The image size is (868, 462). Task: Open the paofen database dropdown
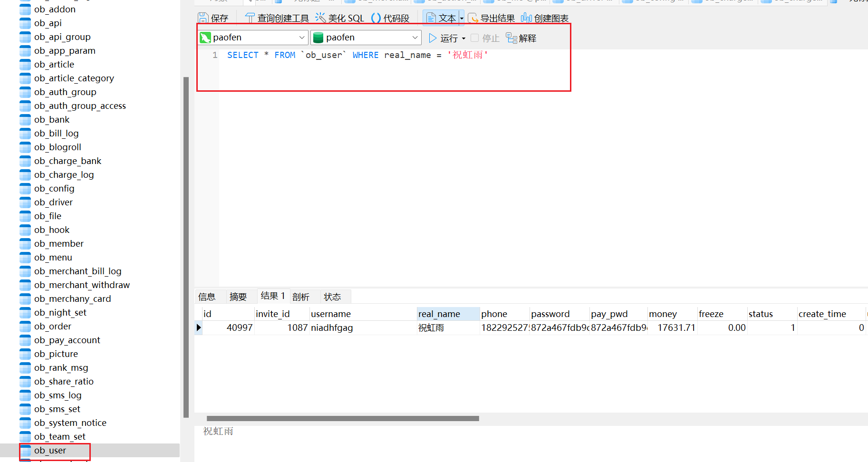[x=415, y=38]
